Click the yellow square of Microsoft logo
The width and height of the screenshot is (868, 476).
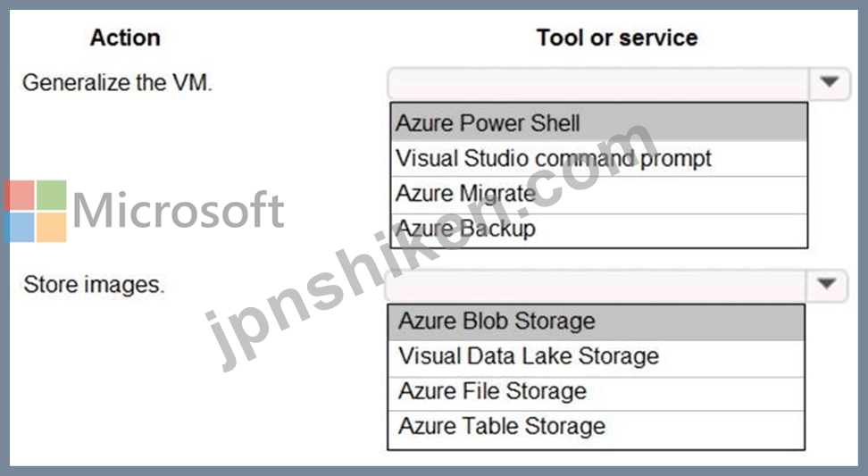[x=52, y=228]
